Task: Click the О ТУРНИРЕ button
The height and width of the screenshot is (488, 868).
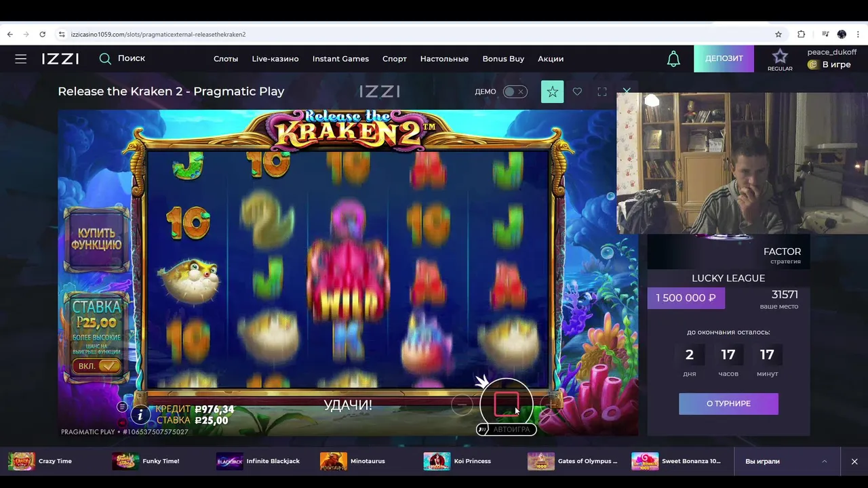Action: click(728, 403)
